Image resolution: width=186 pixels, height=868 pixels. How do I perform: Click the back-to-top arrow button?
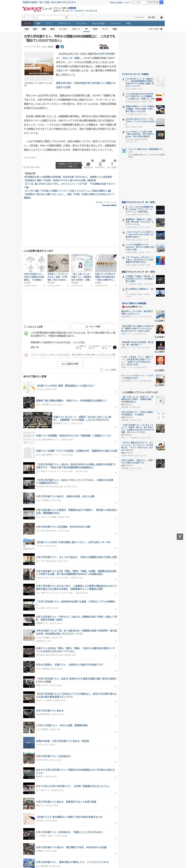[x=180, y=536]
